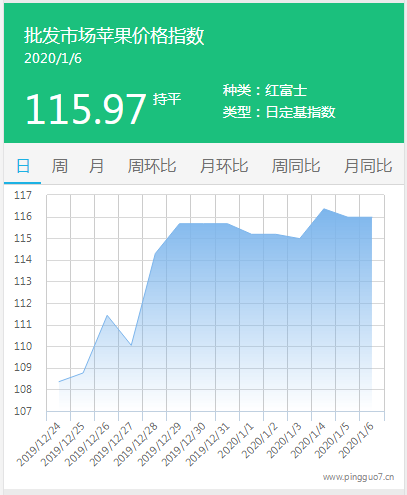
Task: Click the 2019/12/30 x-axis label
Action: pyautogui.click(x=183, y=444)
